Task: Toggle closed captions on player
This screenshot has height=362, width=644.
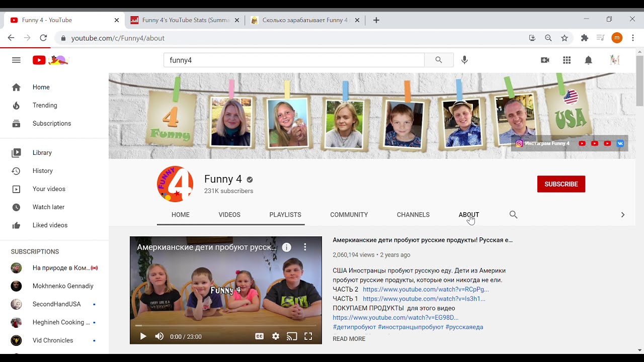Action: [x=260, y=336]
